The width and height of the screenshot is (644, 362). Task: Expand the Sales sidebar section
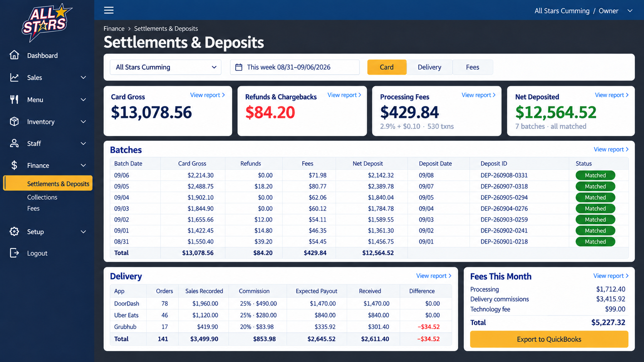pyautogui.click(x=83, y=77)
